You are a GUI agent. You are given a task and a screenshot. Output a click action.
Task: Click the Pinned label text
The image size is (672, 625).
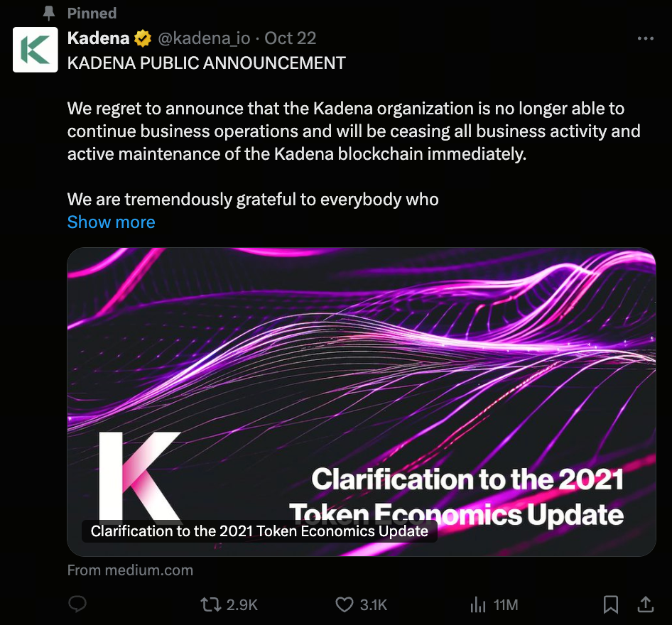(x=92, y=13)
